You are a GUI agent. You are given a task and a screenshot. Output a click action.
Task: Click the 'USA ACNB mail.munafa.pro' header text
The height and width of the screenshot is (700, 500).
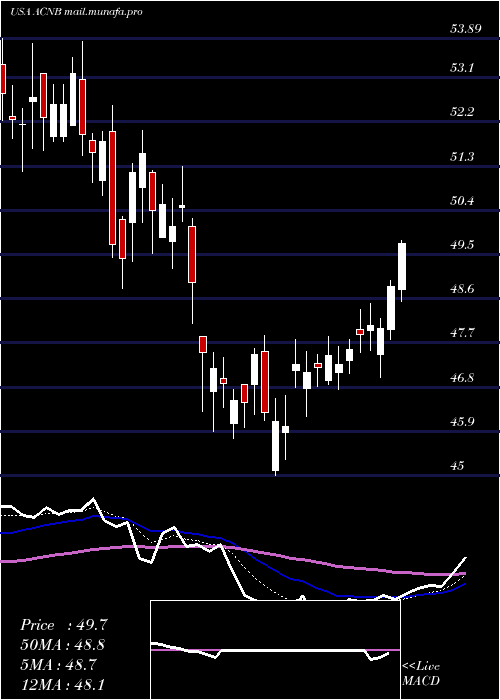(x=76, y=12)
